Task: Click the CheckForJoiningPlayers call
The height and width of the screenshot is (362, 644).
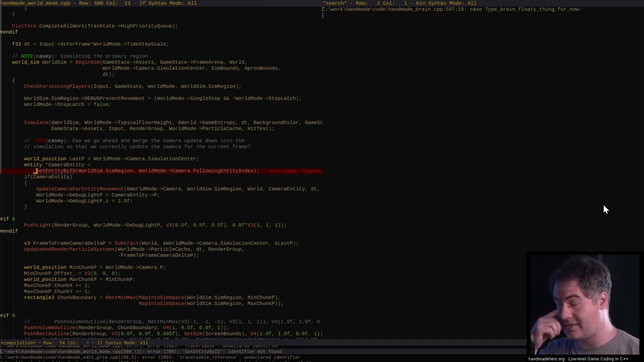Action: (x=132, y=86)
